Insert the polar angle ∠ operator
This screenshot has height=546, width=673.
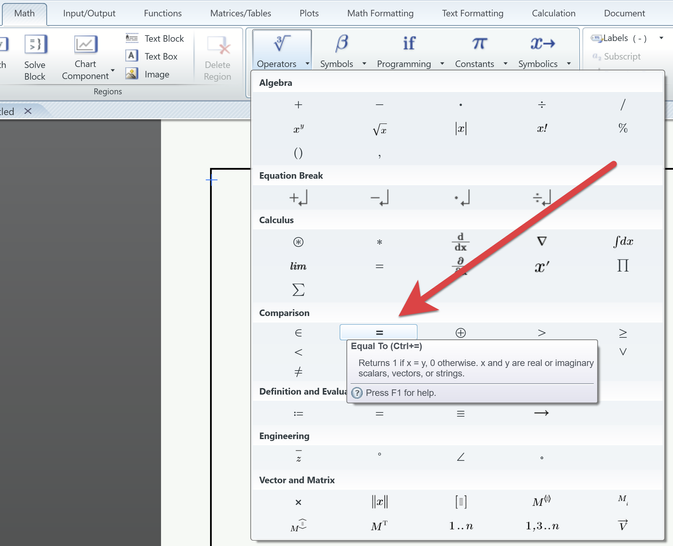[461, 457]
